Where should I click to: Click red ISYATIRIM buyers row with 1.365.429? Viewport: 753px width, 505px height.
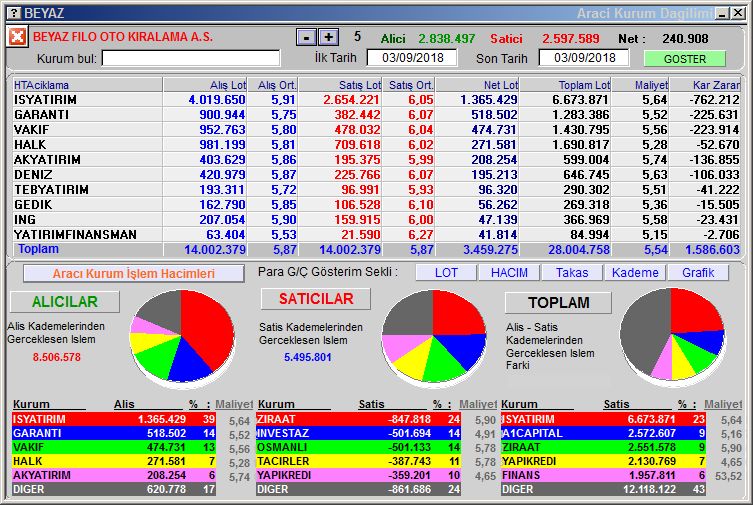tap(114, 419)
